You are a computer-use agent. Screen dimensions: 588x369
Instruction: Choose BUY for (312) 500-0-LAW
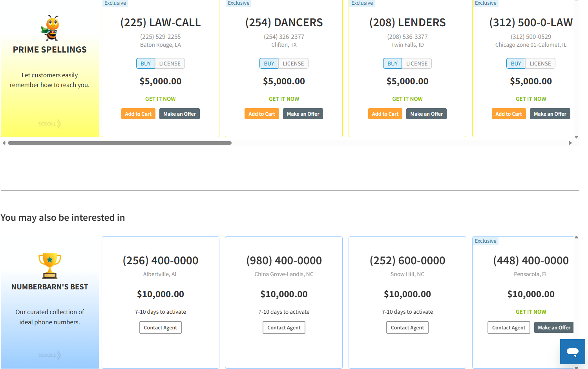pyautogui.click(x=516, y=64)
